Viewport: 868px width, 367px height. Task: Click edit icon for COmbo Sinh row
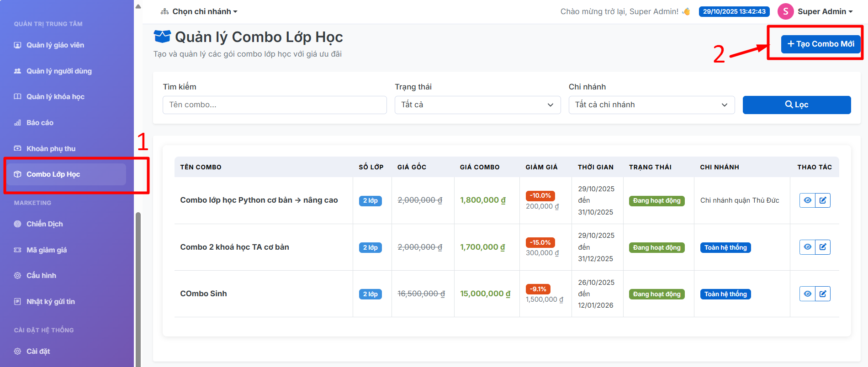[x=823, y=294]
